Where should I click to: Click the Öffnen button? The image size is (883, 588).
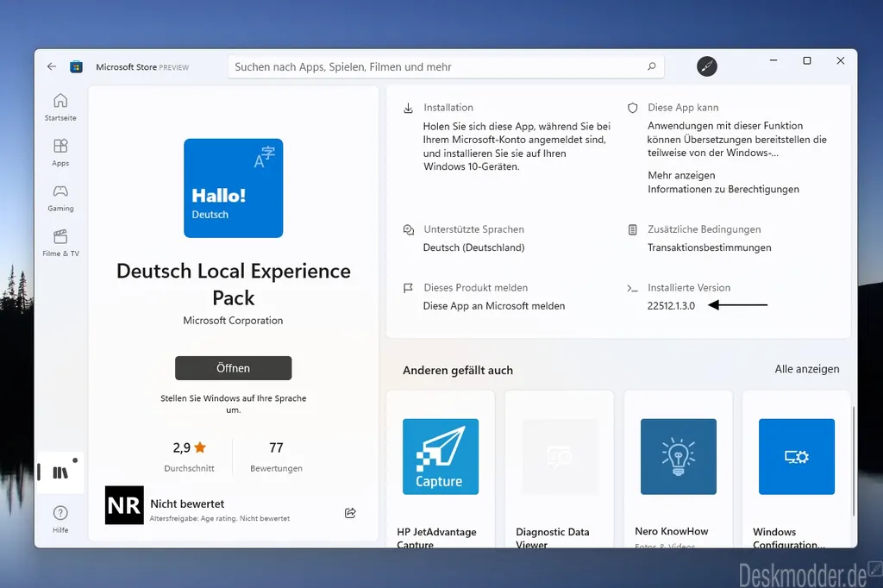coord(233,368)
